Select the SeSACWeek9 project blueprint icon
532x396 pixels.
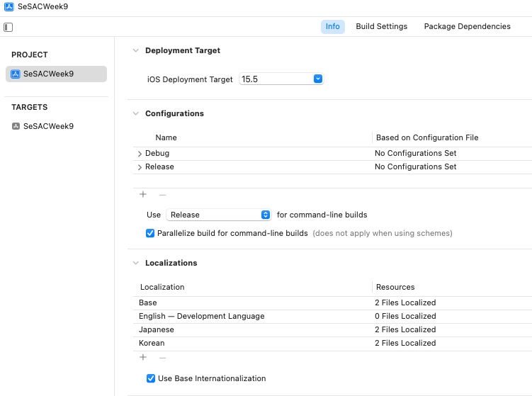pos(16,74)
